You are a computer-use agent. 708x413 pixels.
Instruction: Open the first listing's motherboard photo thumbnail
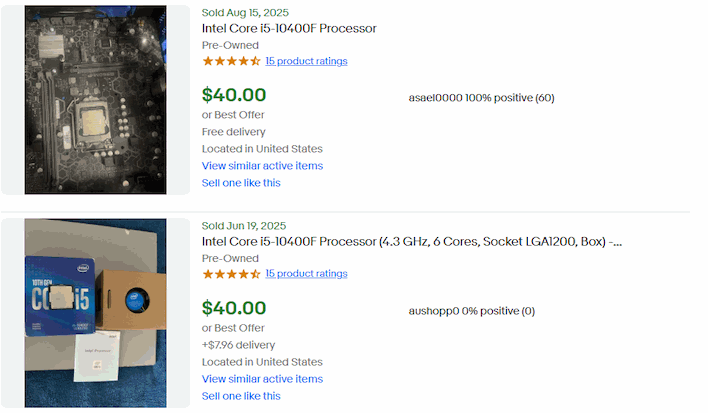coord(96,100)
